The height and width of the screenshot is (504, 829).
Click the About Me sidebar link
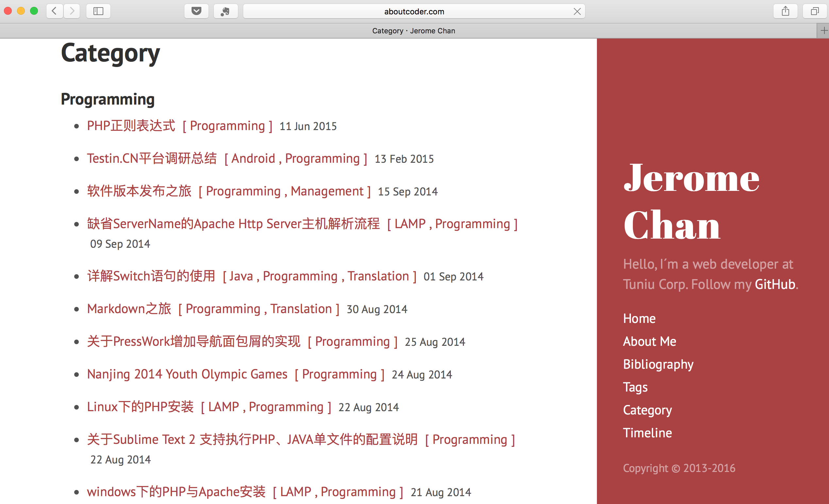[649, 341]
